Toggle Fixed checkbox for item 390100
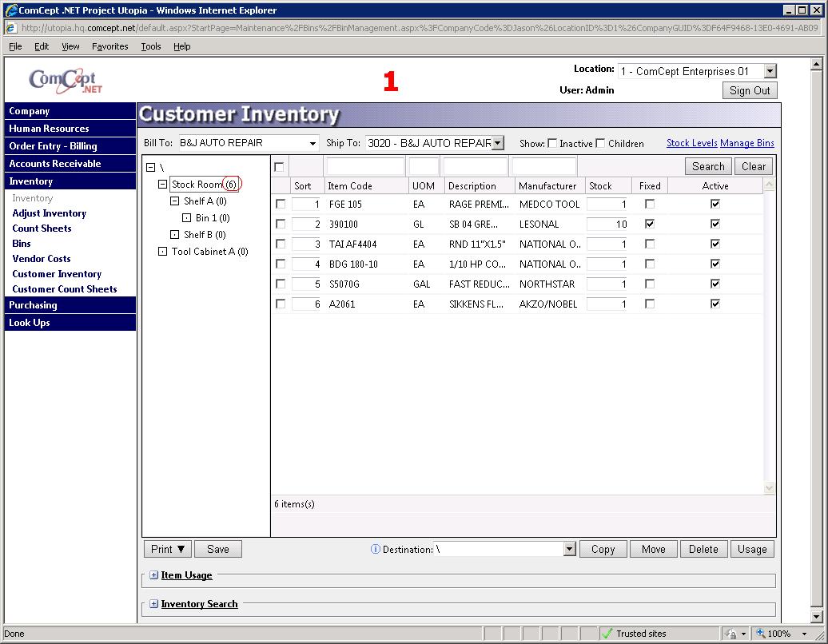 650,225
